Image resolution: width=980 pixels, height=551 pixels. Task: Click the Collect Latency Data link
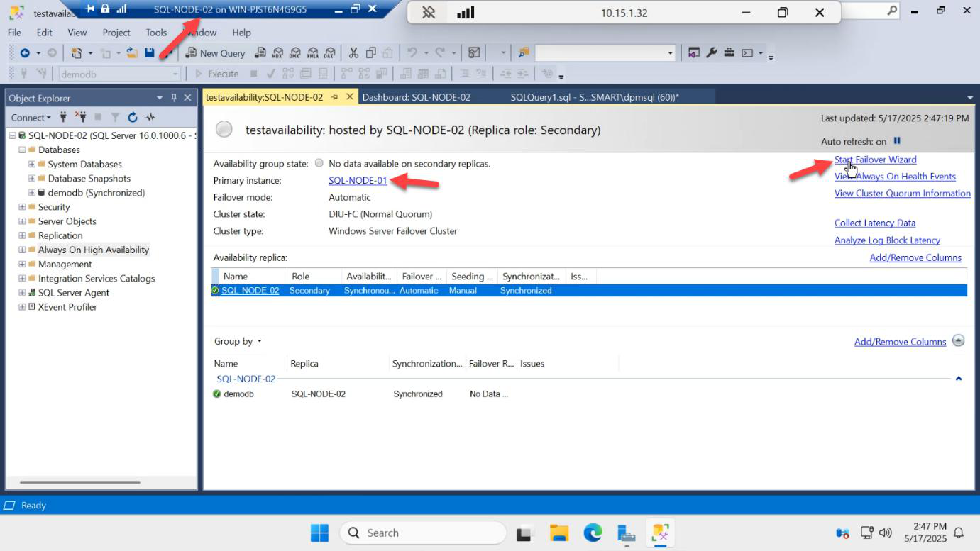(x=875, y=223)
